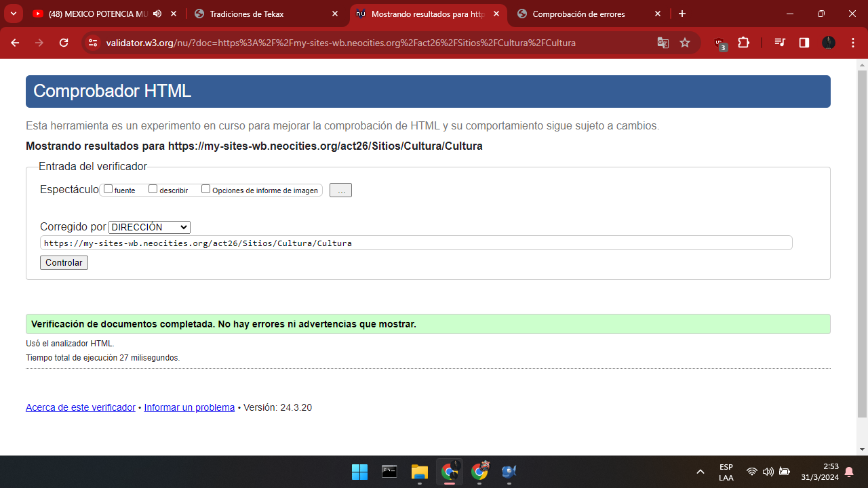Open the Extensions puzzle icon
Screen dimensions: 868x488
(x=743, y=43)
